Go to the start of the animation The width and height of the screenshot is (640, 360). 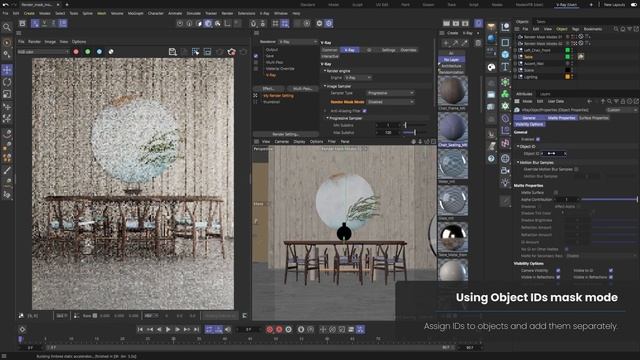pyautogui.click(x=140, y=329)
